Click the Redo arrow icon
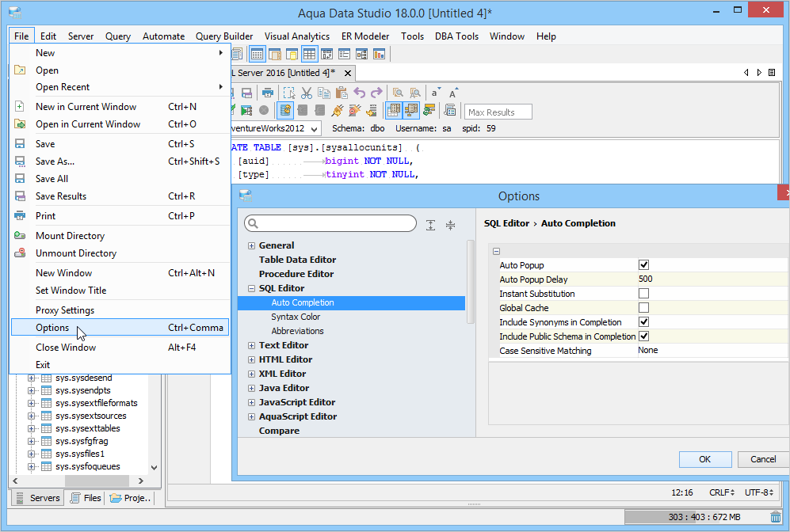This screenshot has height=532, width=790. [376, 93]
